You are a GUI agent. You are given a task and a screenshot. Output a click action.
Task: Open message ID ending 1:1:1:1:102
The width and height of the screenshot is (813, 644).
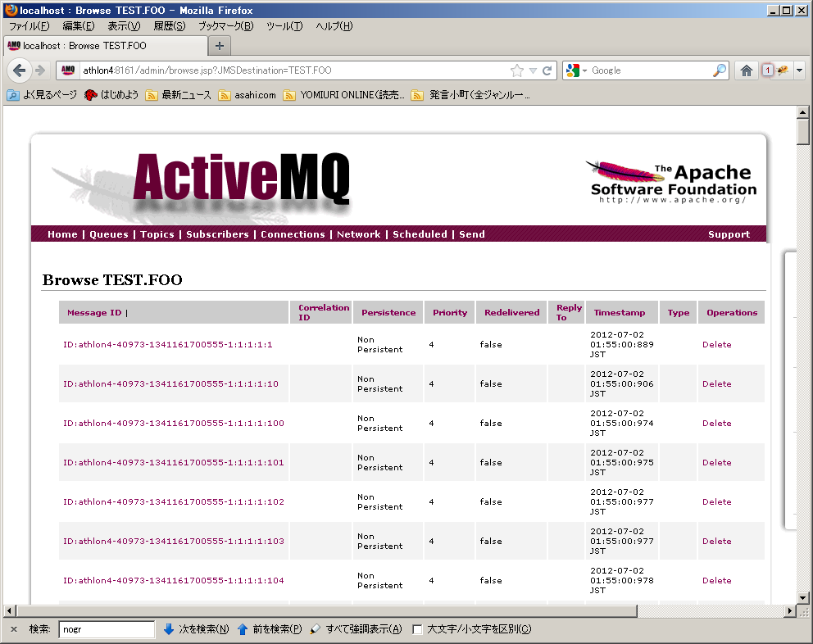(174, 502)
